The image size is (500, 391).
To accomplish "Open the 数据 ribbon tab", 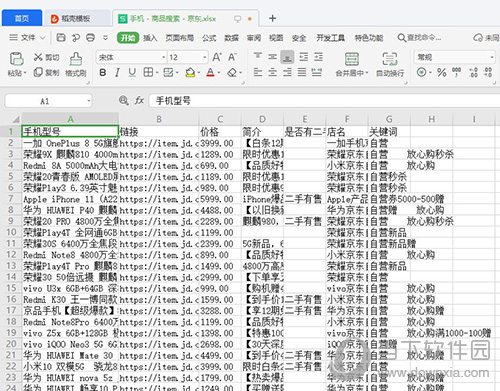I will click(231, 38).
